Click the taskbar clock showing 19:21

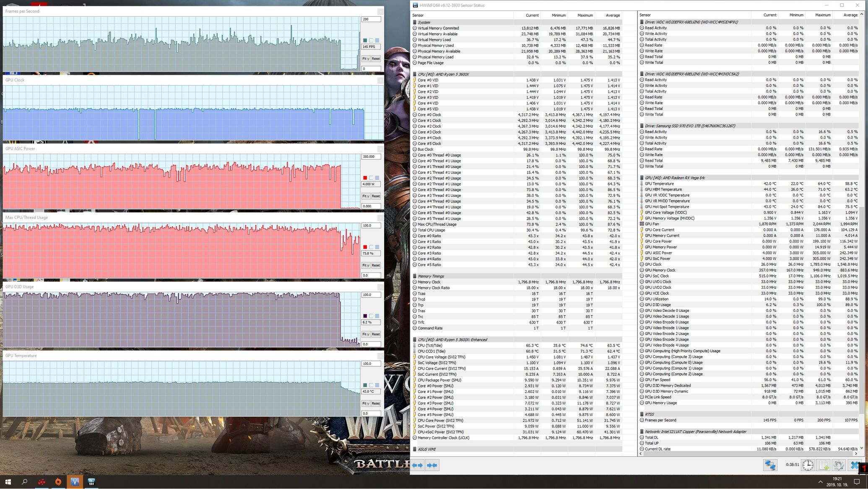pyautogui.click(x=837, y=482)
